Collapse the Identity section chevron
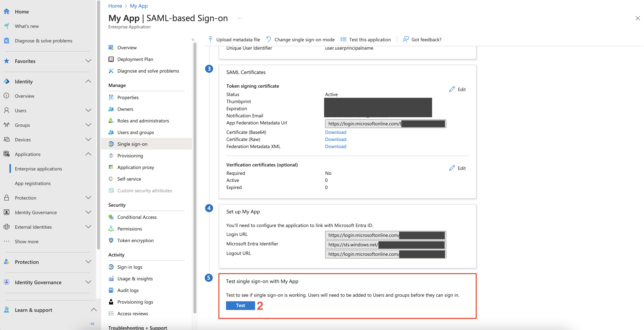644x330 pixels. point(88,81)
